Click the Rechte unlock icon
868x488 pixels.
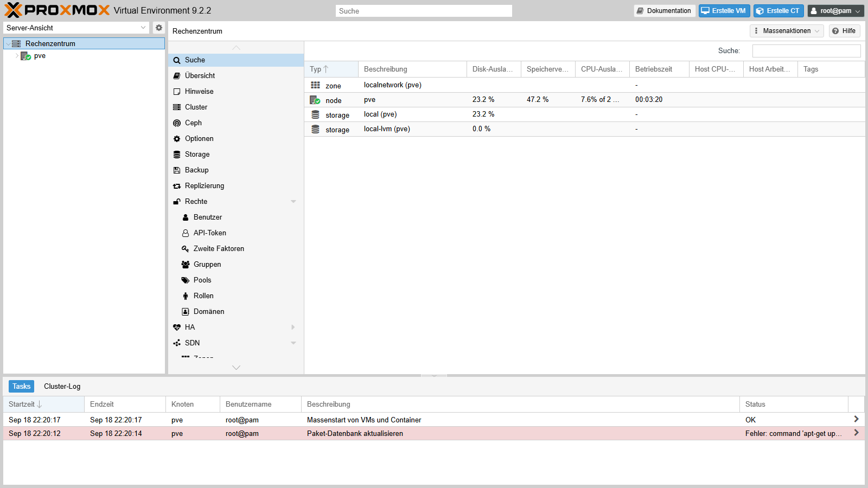coord(177,202)
